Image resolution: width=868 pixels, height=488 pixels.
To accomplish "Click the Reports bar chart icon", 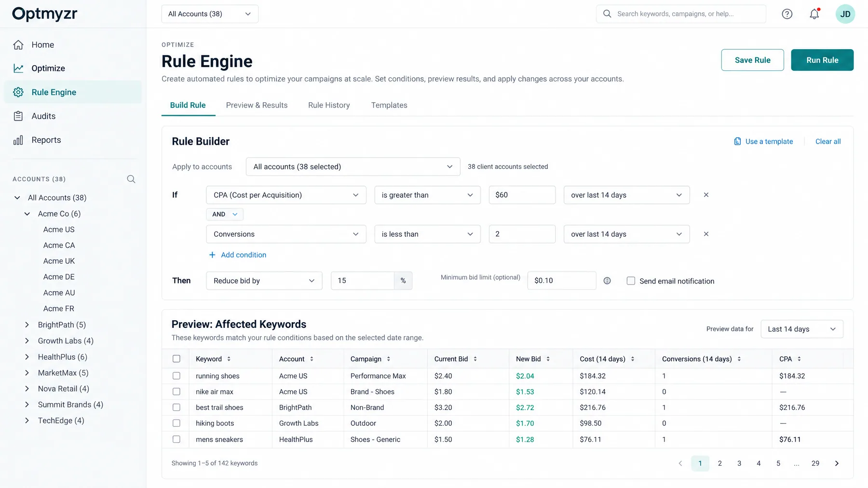I will click(18, 140).
